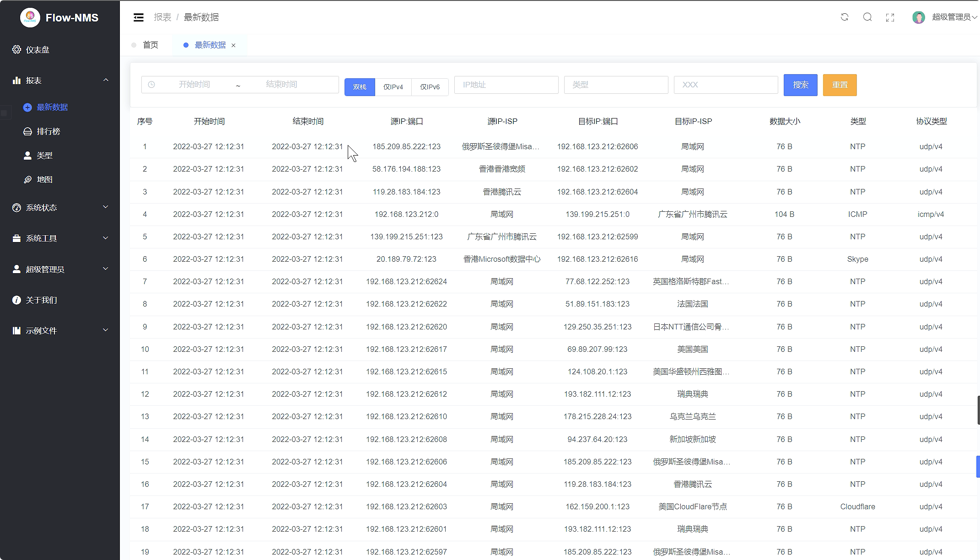The image size is (980, 560).
Task: Click the Flow-NMS logo
Action: coord(30,18)
